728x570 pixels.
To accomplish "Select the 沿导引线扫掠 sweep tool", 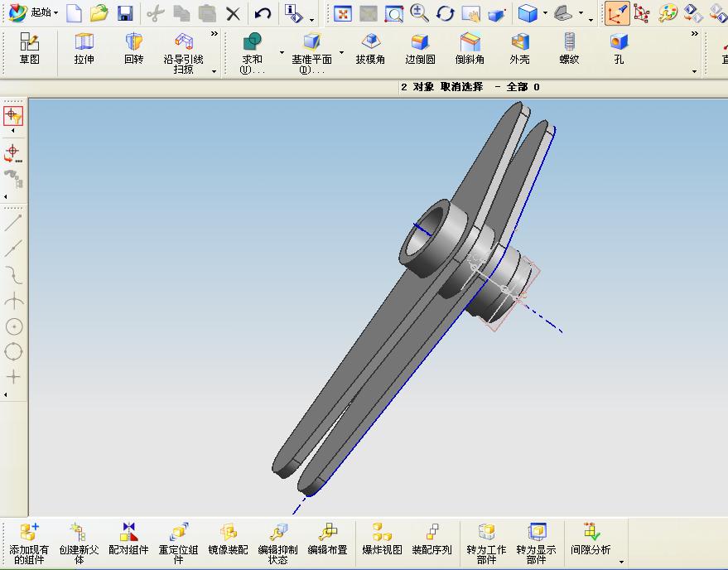I will pyautogui.click(x=183, y=53).
